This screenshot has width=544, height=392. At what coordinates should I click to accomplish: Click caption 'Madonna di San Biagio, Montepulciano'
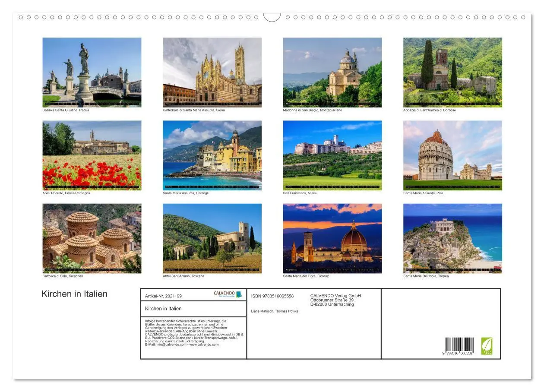click(x=313, y=110)
